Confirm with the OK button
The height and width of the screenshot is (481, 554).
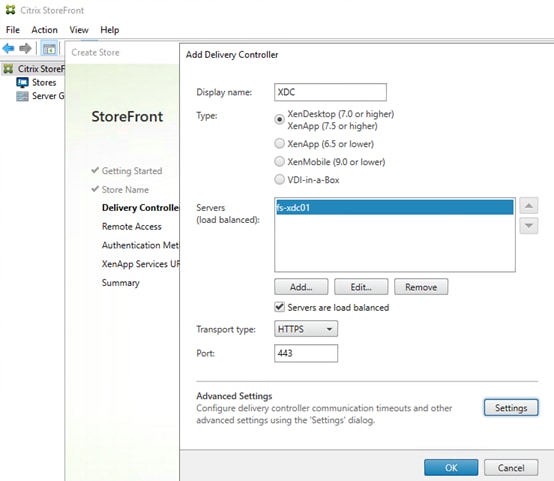451,468
